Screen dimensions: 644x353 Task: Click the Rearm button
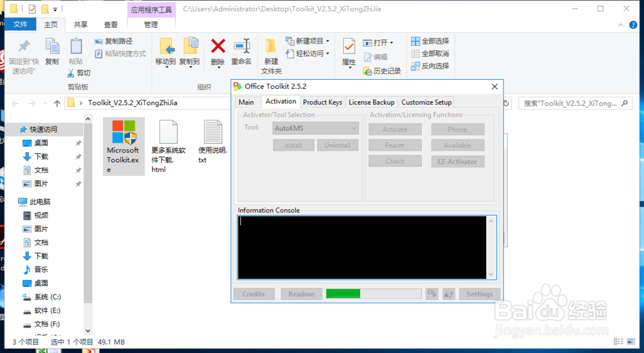[x=395, y=146]
